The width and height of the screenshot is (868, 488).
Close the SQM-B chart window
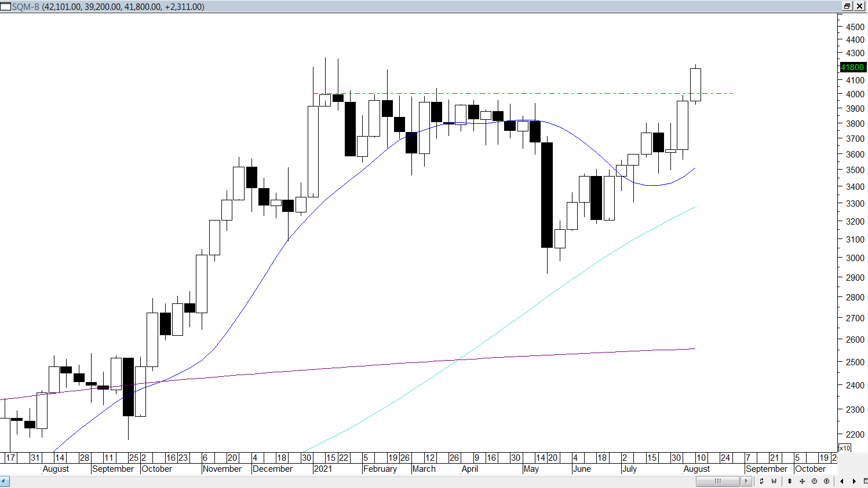[x=860, y=6]
